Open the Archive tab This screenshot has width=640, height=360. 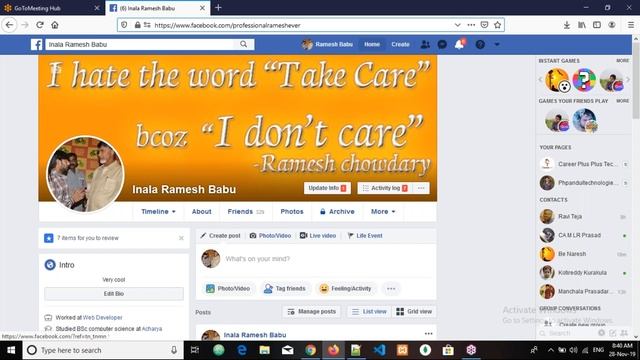(x=337, y=211)
